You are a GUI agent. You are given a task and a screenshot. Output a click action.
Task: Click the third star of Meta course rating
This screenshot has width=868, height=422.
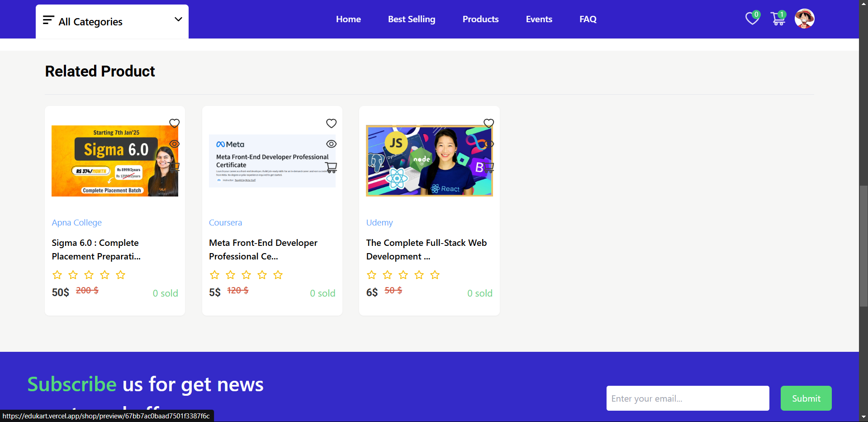246,275
